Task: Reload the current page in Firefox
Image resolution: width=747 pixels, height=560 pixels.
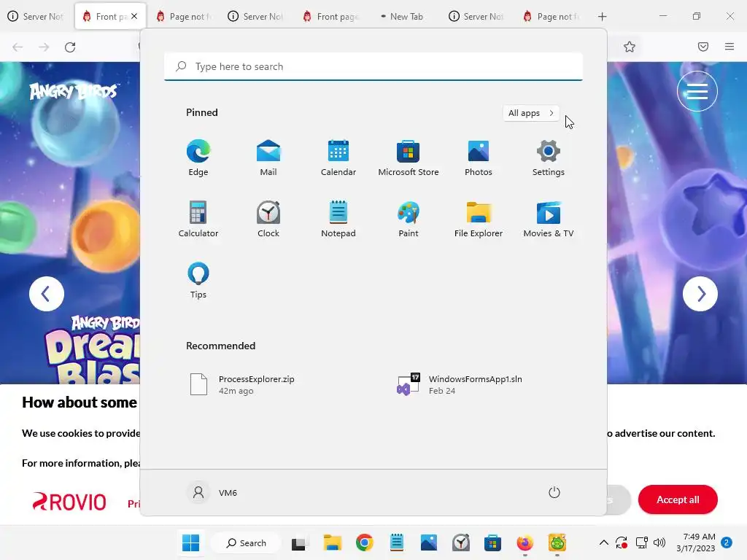Action: click(x=70, y=47)
